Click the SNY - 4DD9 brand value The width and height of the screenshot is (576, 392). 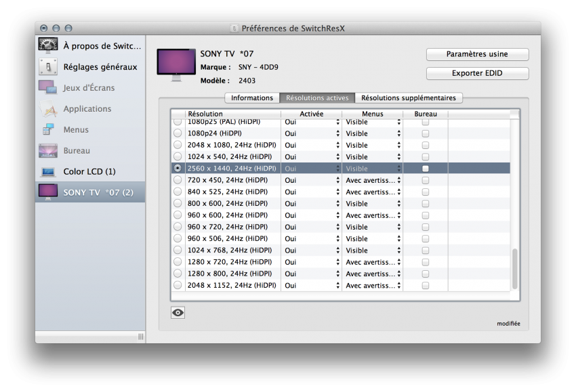pyautogui.click(x=258, y=67)
